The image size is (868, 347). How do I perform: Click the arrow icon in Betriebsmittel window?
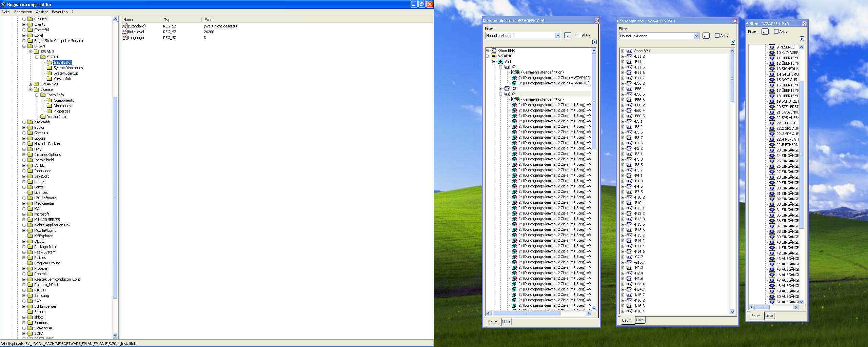tap(733, 42)
